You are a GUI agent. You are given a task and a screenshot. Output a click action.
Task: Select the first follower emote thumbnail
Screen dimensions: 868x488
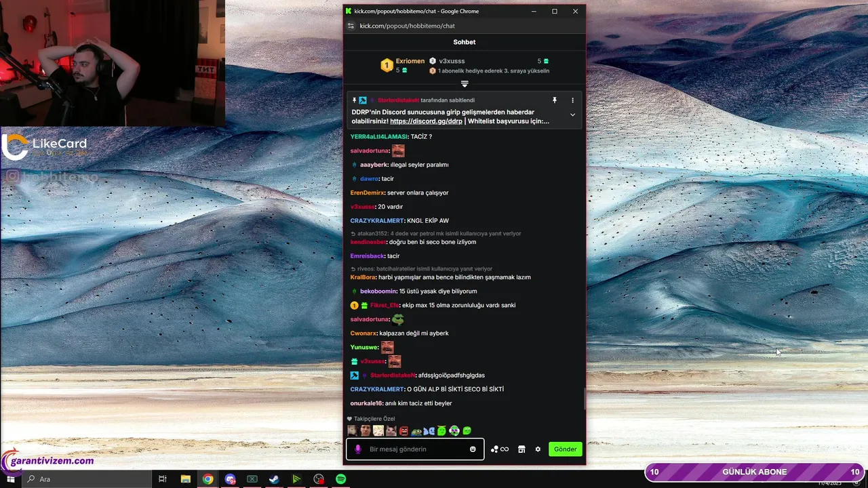click(x=352, y=430)
